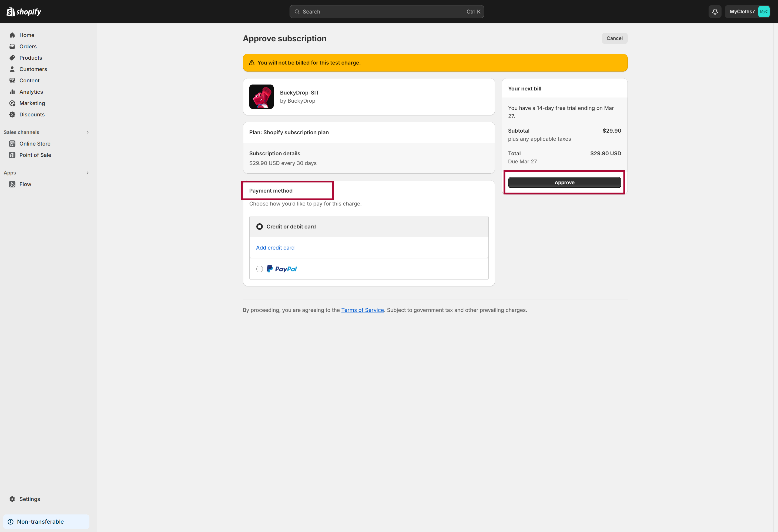Navigate to Products section
778x532 pixels.
[x=30, y=57]
